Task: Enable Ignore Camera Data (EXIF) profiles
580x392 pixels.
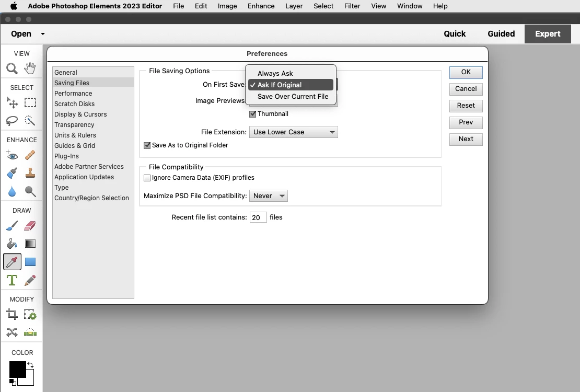Action: point(147,178)
